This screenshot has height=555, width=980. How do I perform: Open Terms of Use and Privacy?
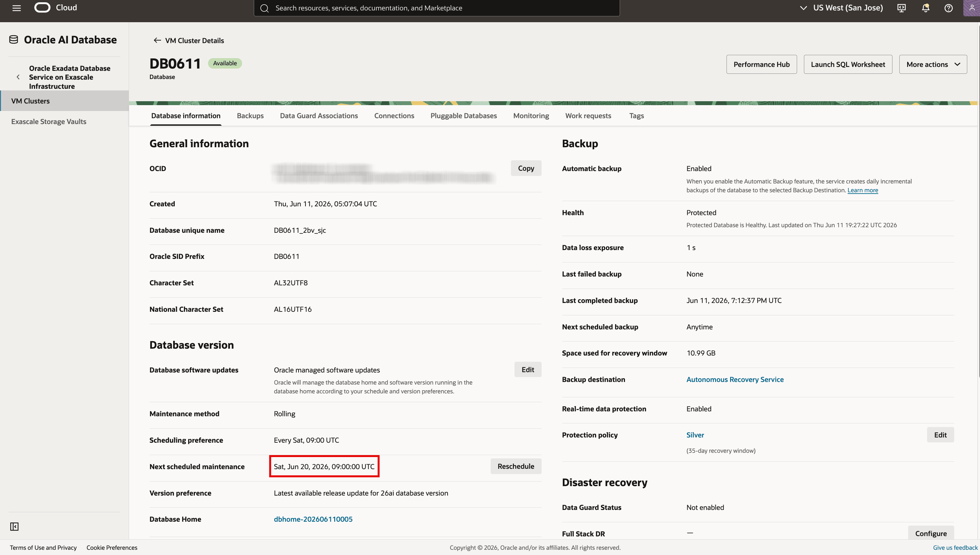43,547
